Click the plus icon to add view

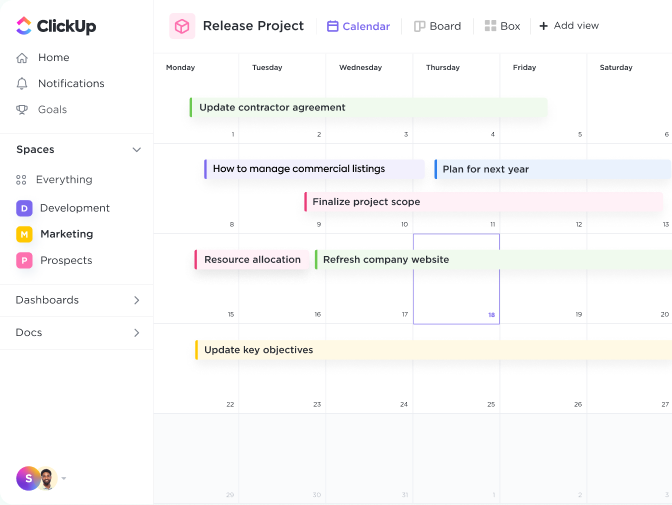[543, 26]
